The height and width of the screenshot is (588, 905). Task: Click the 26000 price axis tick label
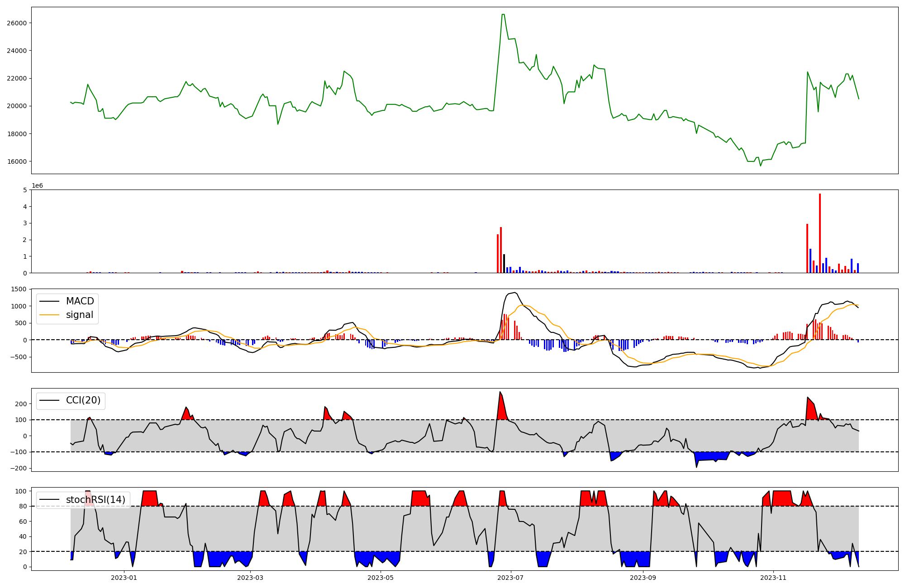17,23
